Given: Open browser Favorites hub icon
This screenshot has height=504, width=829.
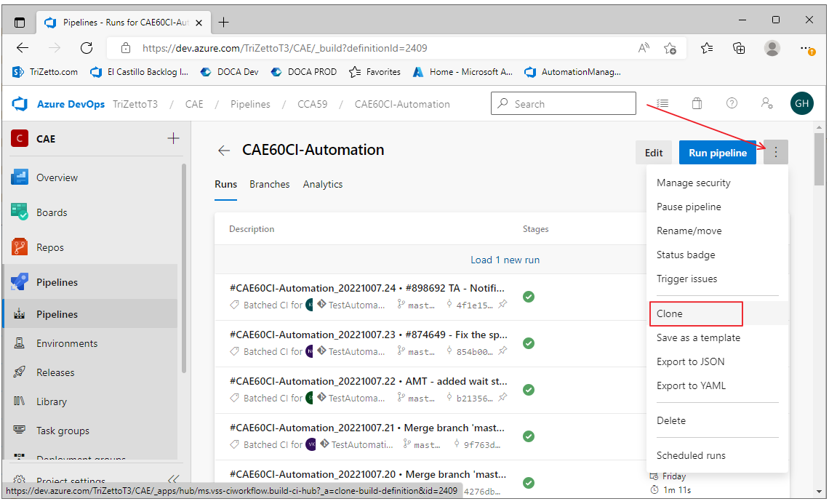Looking at the screenshot, I should click(706, 48).
